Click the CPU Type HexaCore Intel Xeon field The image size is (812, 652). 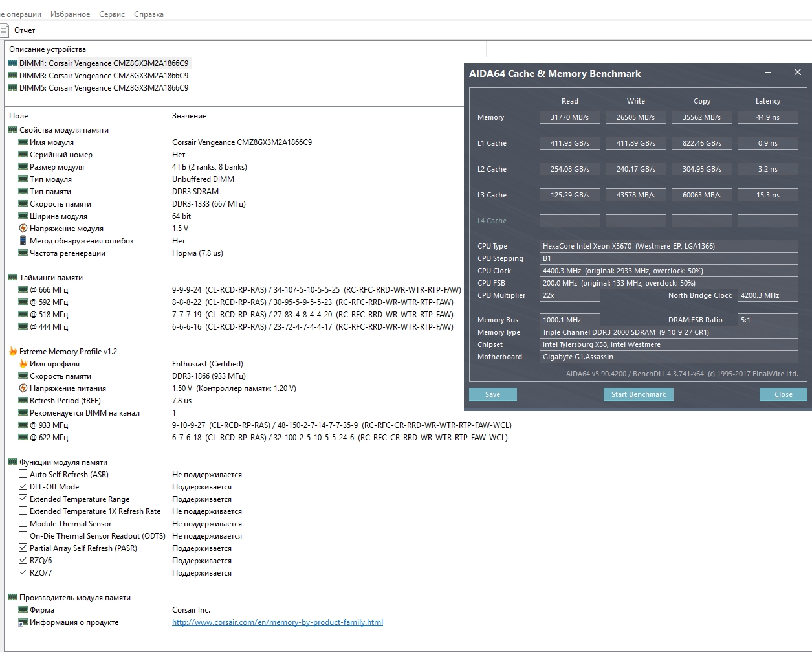pos(668,246)
